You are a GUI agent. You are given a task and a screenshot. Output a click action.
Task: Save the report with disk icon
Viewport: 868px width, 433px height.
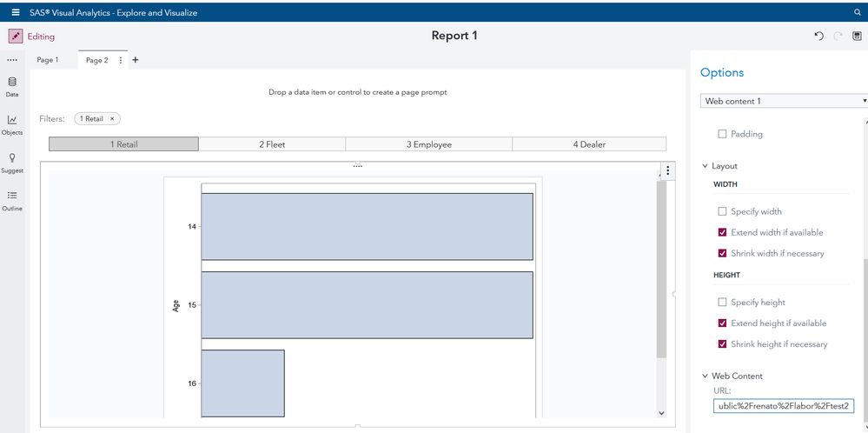tap(857, 36)
